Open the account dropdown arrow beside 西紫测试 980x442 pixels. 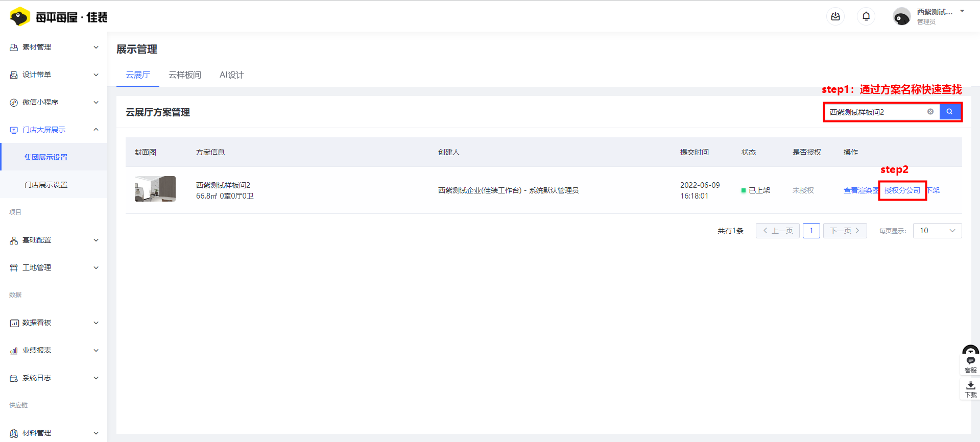coord(962,11)
